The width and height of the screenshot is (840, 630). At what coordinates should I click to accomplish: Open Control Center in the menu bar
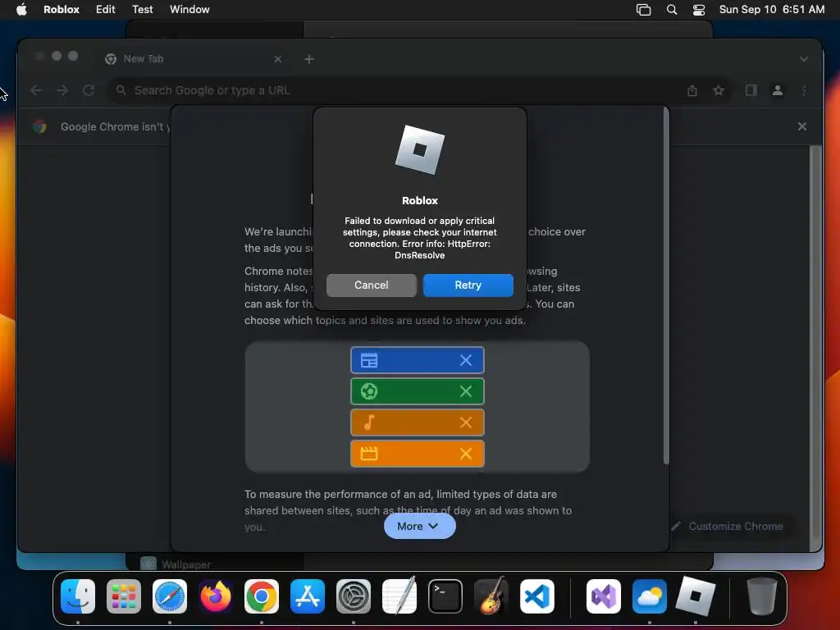(699, 10)
